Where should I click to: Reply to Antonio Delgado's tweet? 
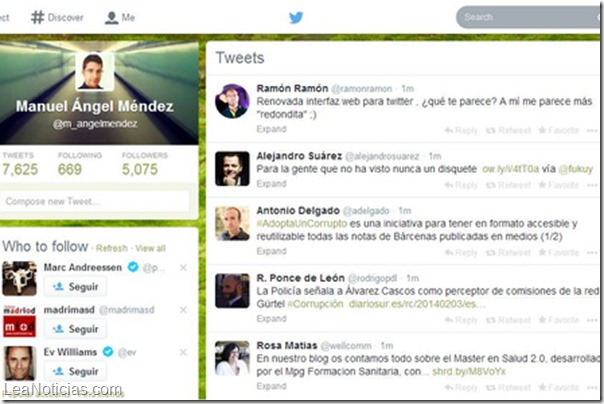pos(461,253)
